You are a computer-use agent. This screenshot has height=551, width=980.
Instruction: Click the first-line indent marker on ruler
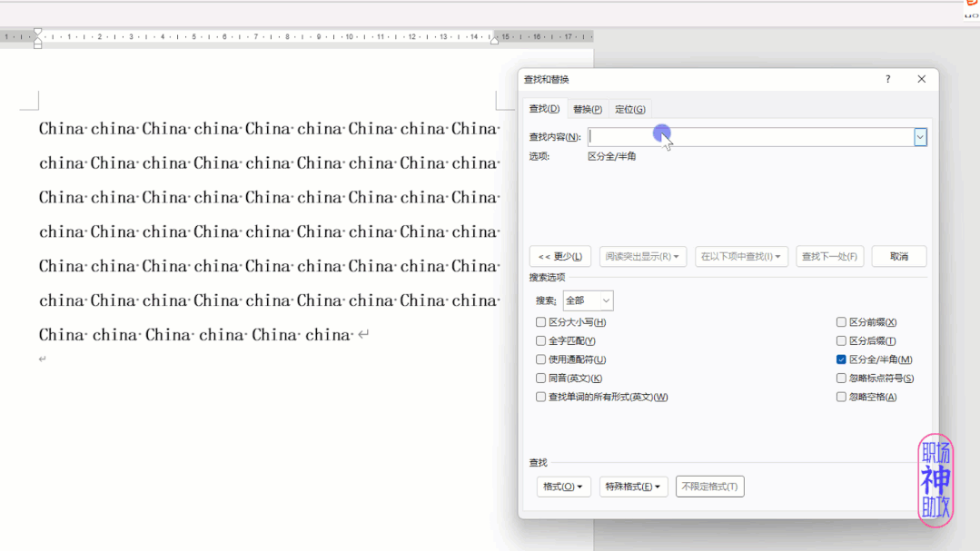tap(37, 31)
